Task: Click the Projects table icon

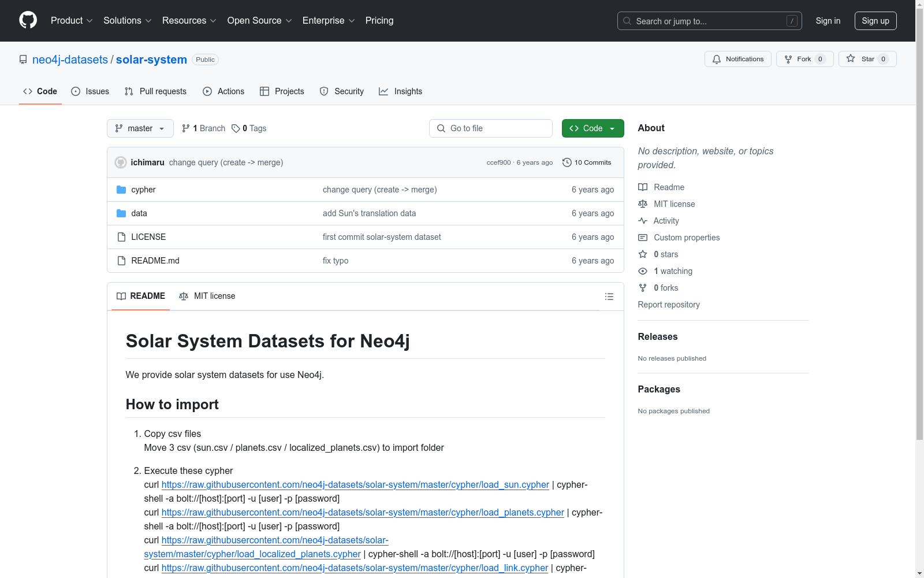Action: (x=264, y=91)
